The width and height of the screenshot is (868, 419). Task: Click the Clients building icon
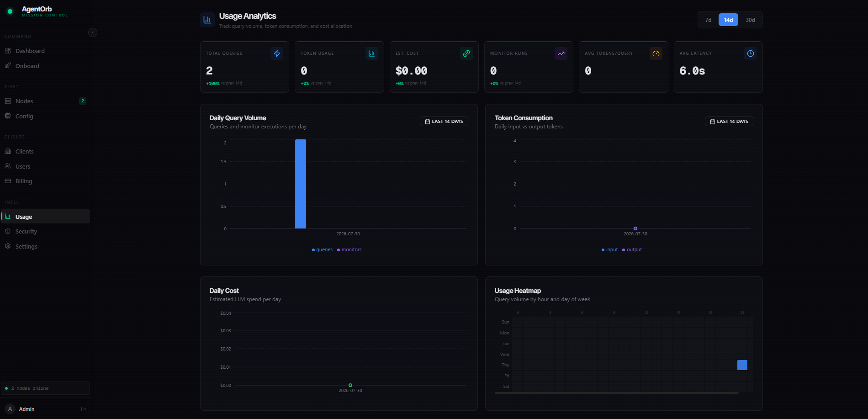8,151
